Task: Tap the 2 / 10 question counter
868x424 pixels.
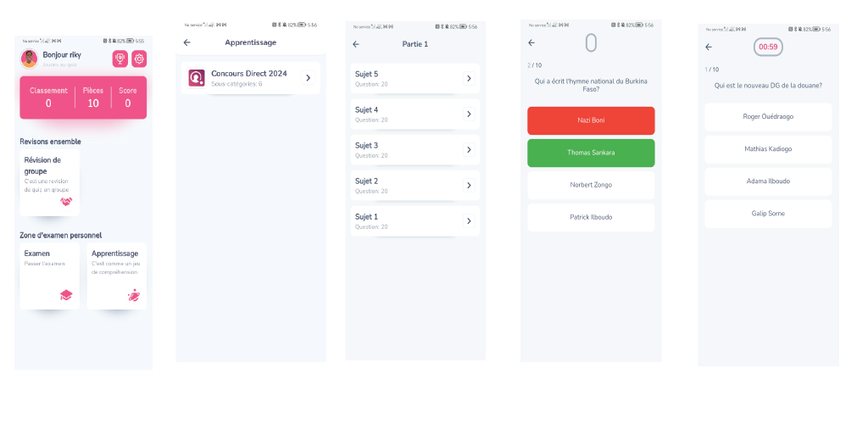Action: pyautogui.click(x=534, y=65)
